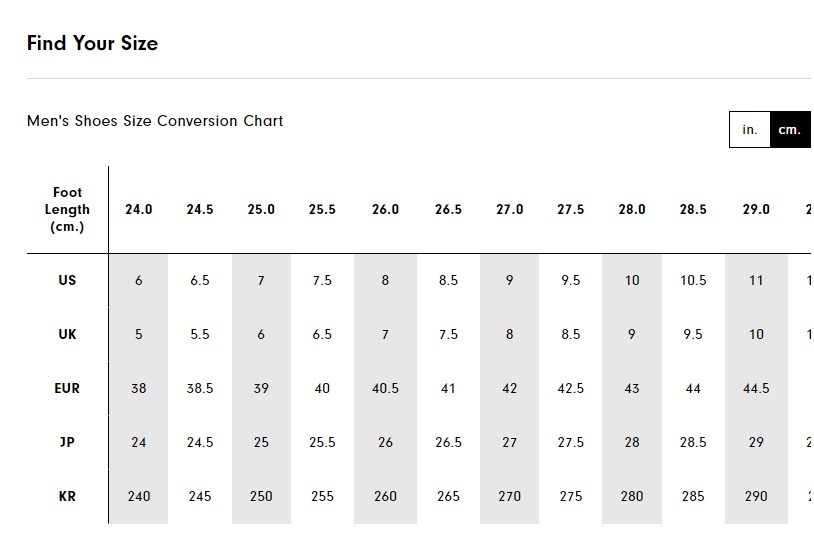Select the 'cm.' unit toggle

(790, 129)
